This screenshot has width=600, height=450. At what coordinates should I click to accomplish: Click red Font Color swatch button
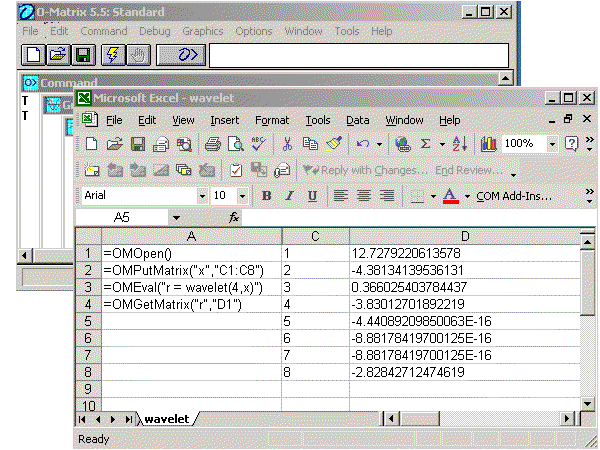451,196
